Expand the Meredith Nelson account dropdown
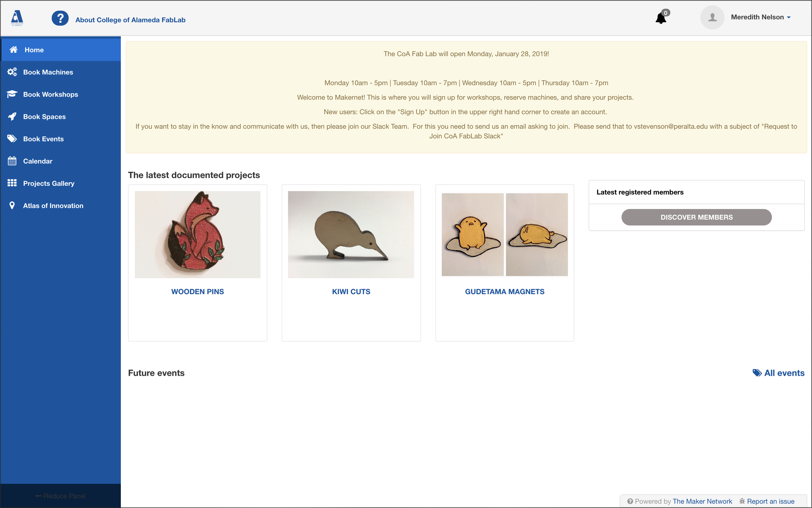This screenshot has width=812, height=508. pyautogui.click(x=761, y=17)
